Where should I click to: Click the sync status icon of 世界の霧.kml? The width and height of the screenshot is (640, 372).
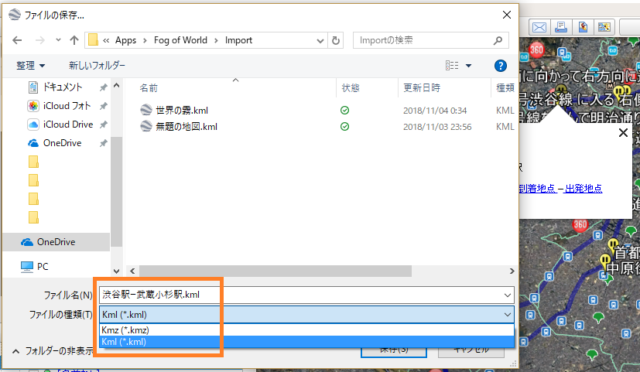click(344, 110)
